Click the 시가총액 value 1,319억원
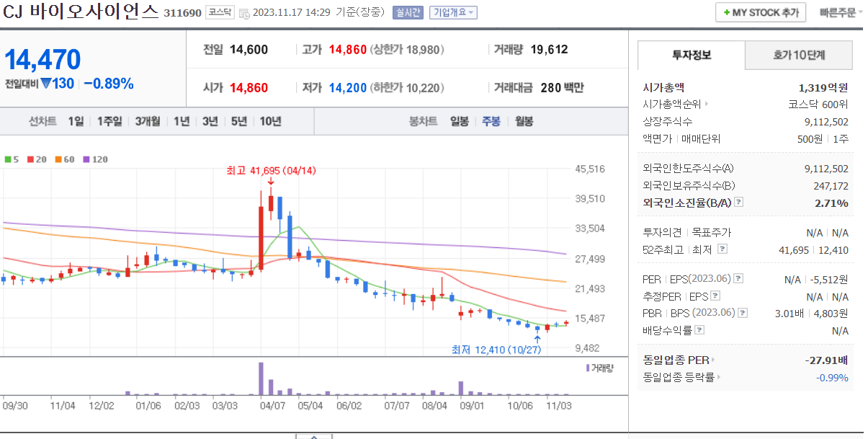Viewport: 868px width, 439px height. click(823, 87)
